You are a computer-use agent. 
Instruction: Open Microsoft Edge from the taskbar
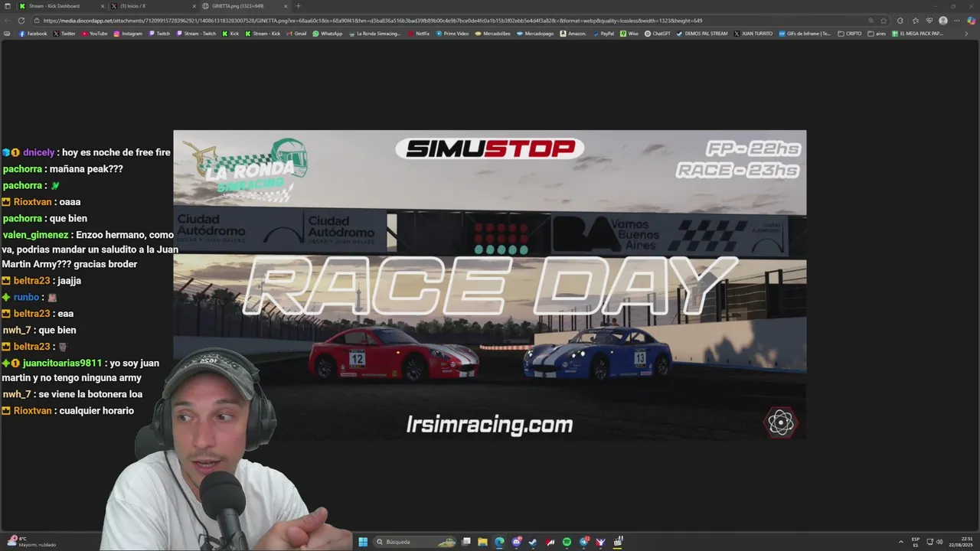pyautogui.click(x=499, y=542)
